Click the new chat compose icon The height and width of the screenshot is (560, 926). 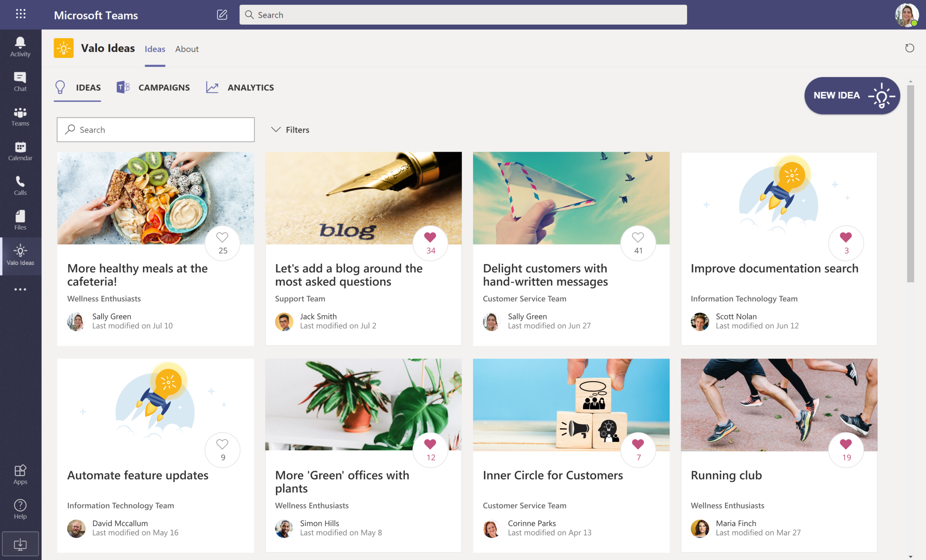pyautogui.click(x=222, y=15)
